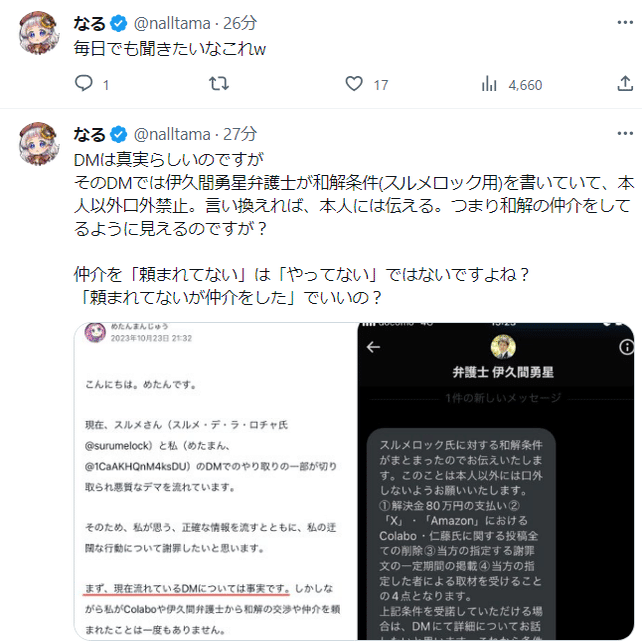Screen dimensions: 642x642
Task: Open the 26分 timestamp link
Action: click(x=240, y=23)
